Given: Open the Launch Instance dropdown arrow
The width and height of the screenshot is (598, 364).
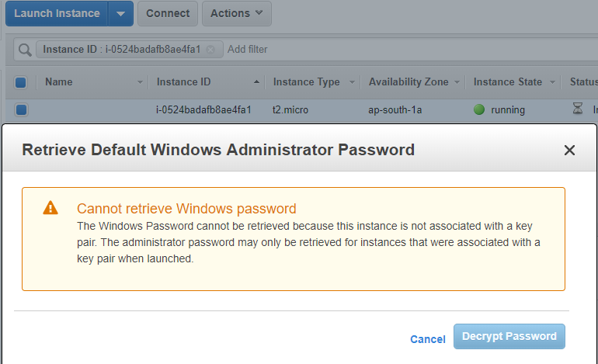Looking at the screenshot, I should click(120, 14).
